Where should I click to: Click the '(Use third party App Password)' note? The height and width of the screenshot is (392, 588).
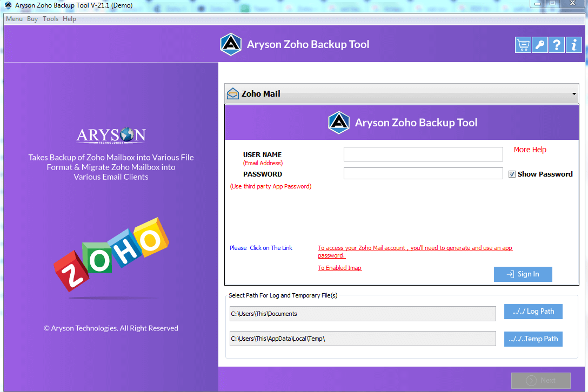click(x=271, y=186)
